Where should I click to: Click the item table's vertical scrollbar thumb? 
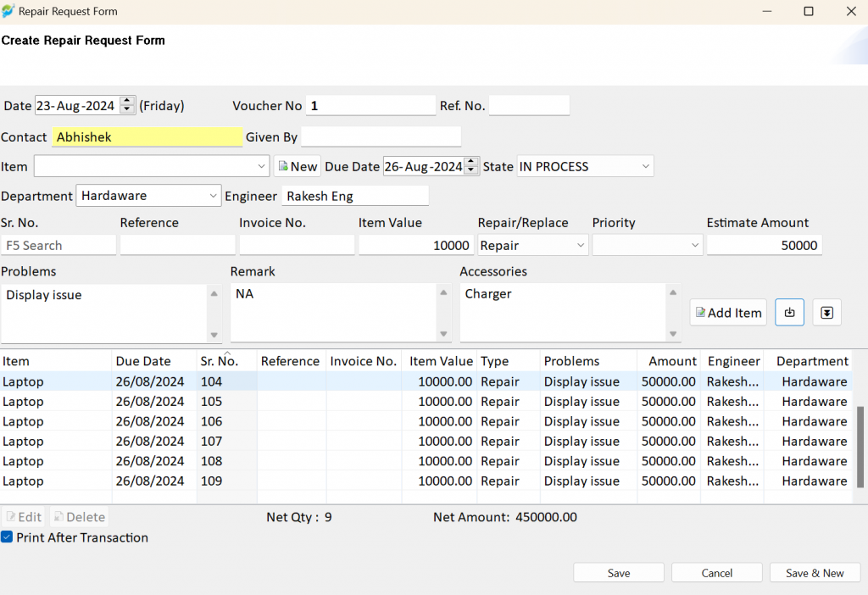(860, 448)
